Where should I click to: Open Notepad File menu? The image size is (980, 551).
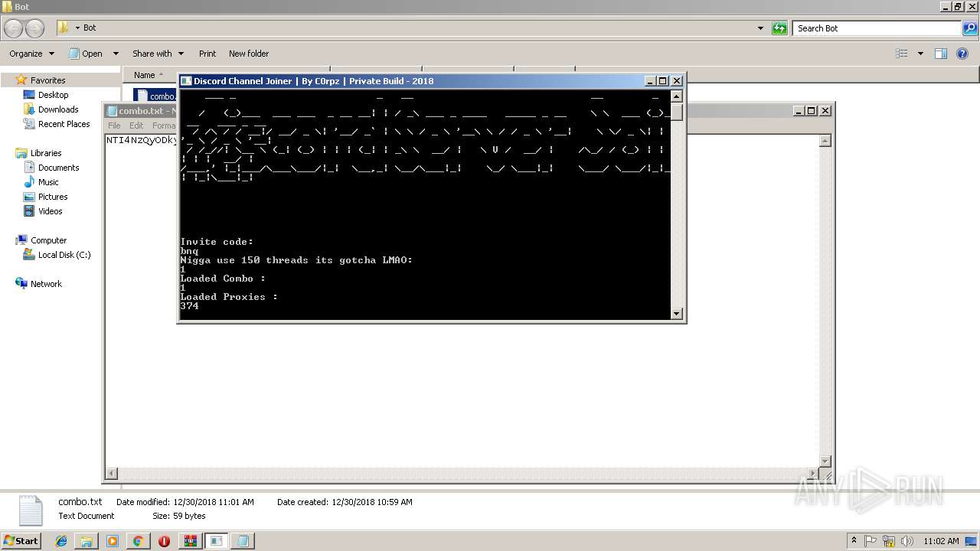[114, 126]
